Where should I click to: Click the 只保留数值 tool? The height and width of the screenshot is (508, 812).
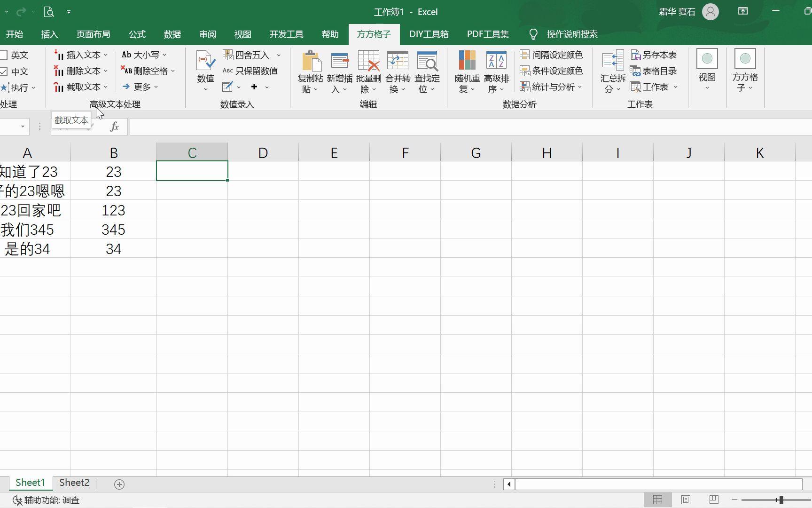pyautogui.click(x=250, y=71)
